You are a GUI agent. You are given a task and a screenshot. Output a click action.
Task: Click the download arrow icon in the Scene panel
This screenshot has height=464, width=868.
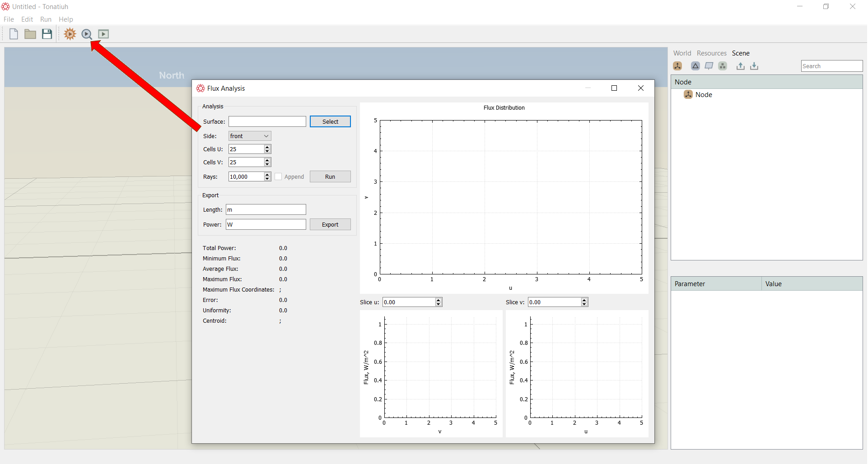(754, 66)
